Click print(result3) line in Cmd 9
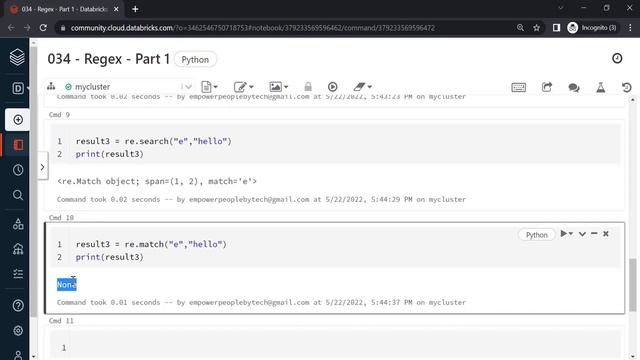Screen dimensions: 640x360 point(110,154)
